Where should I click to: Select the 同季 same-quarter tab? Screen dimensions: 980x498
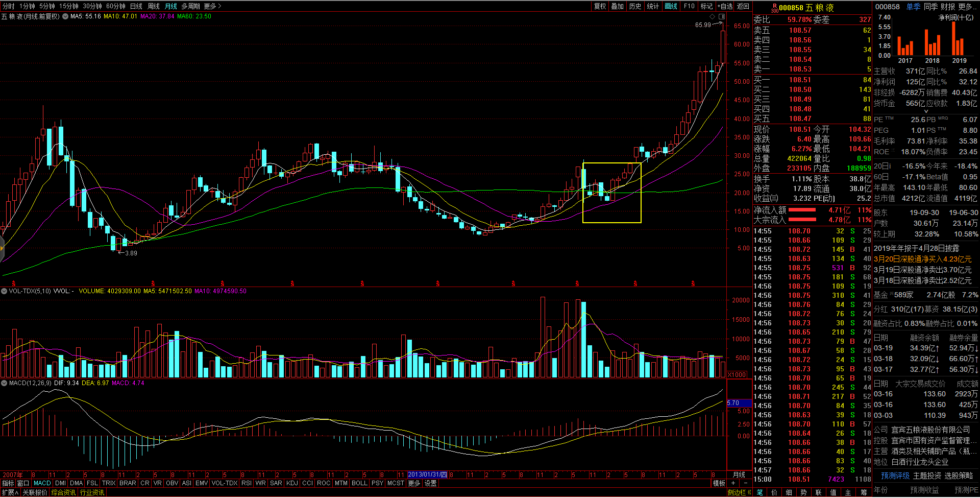[x=931, y=7]
